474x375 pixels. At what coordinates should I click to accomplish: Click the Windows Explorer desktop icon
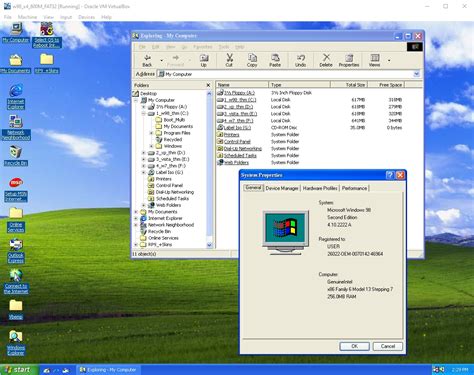point(16,343)
